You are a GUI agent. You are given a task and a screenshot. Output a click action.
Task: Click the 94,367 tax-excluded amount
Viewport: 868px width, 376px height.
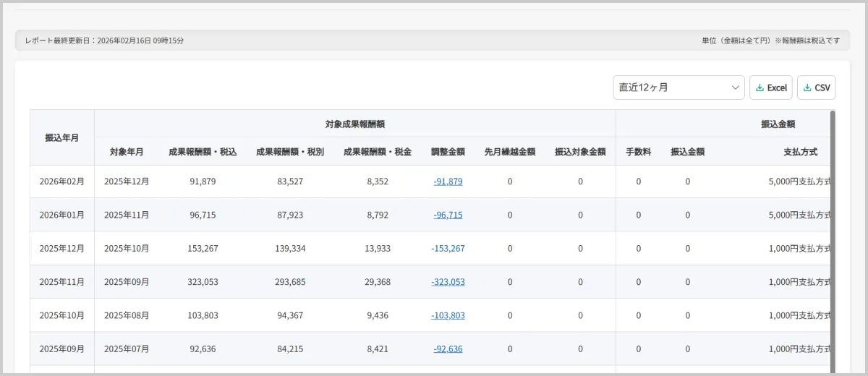(x=290, y=315)
